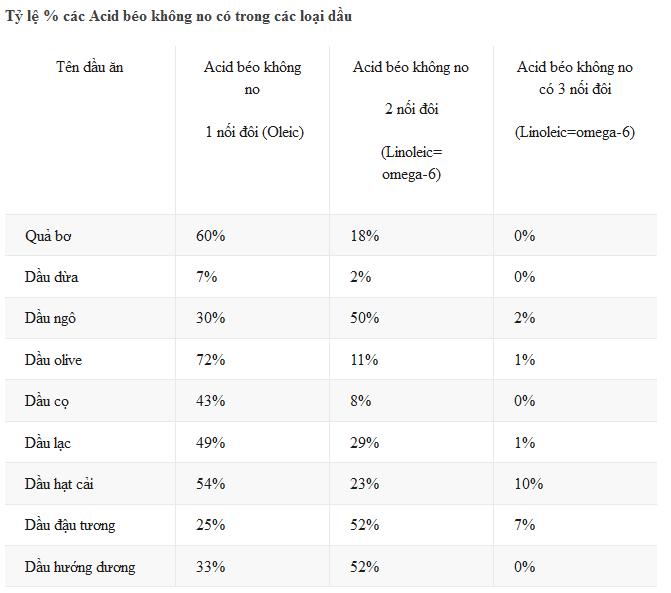Select the 'Dầu hạt cải' row label
Screen dimensions: 671x593
(x=59, y=483)
